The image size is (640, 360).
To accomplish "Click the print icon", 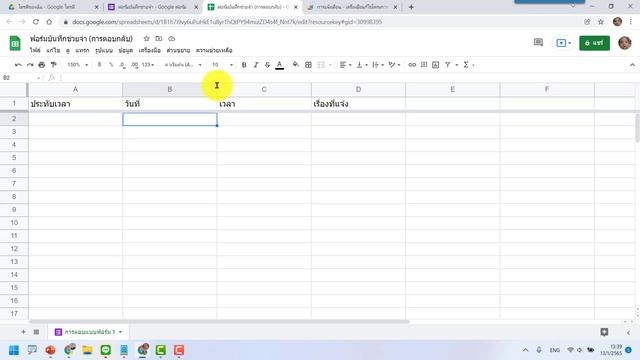I will point(42,65).
